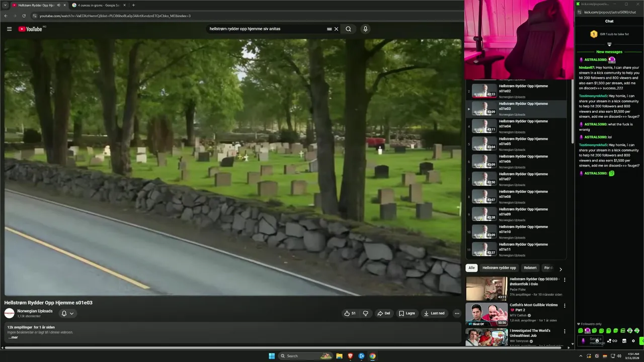Dislike the video with thumbs down
Image resolution: width=644 pixels, height=362 pixels.
tap(366, 313)
